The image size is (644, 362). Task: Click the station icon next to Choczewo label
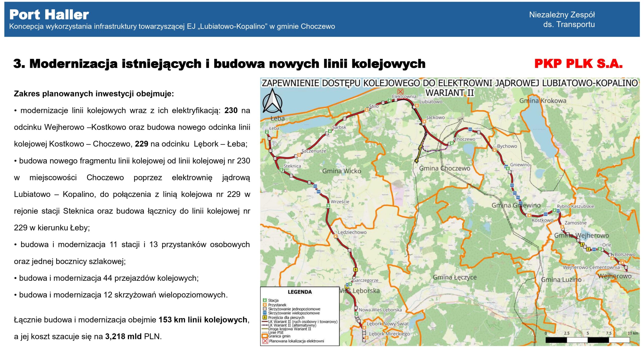(452, 143)
